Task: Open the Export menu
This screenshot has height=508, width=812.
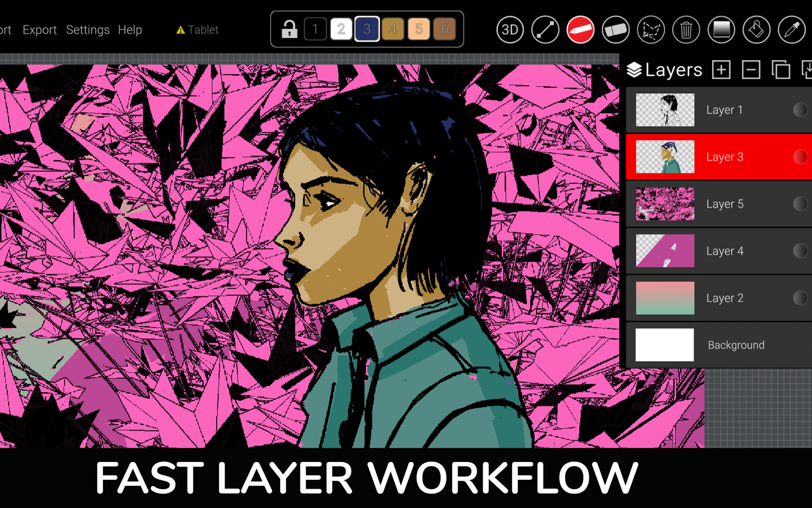Action: [39, 30]
